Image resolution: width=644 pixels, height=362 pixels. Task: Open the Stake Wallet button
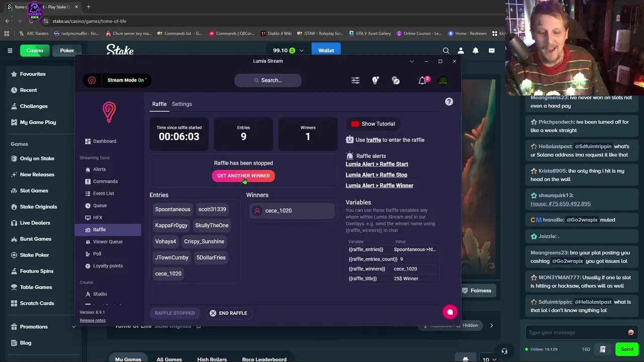tap(326, 50)
